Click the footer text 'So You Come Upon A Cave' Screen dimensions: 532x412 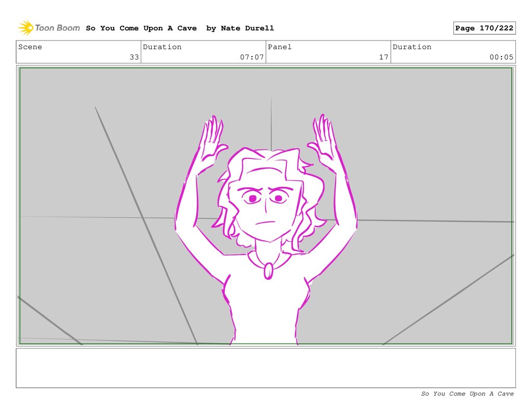pyautogui.click(x=467, y=394)
